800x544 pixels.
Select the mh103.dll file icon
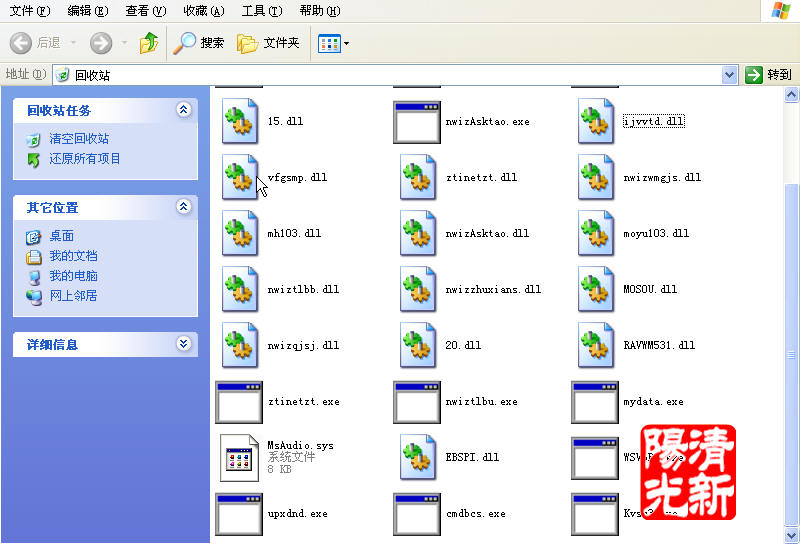(x=239, y=233)
